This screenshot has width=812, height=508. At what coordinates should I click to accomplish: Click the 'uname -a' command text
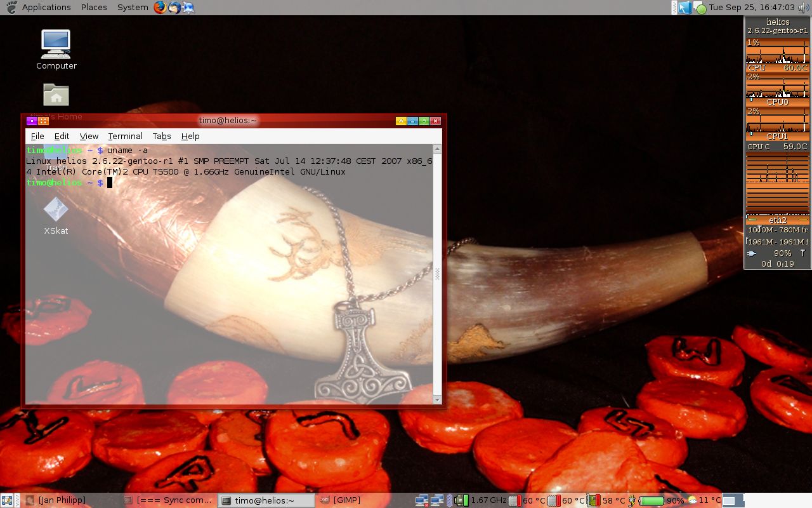coord(128,150)
